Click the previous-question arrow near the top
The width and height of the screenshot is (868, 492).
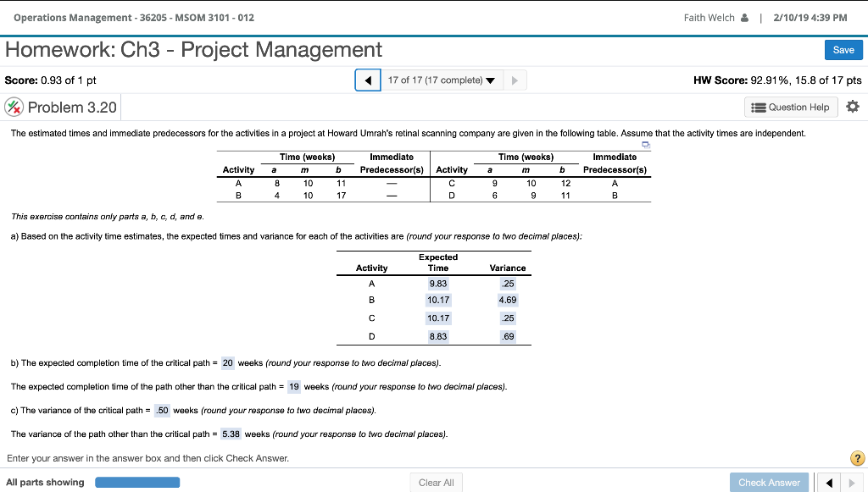[x=368, y=80]
